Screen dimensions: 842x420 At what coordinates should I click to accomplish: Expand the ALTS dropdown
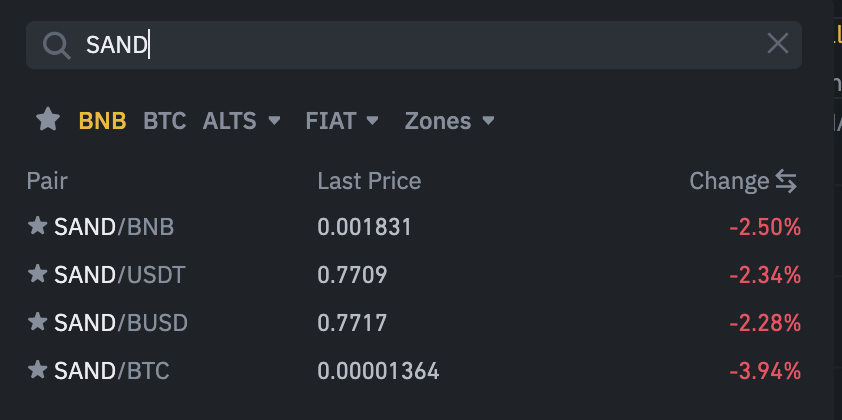coord(243,121)
